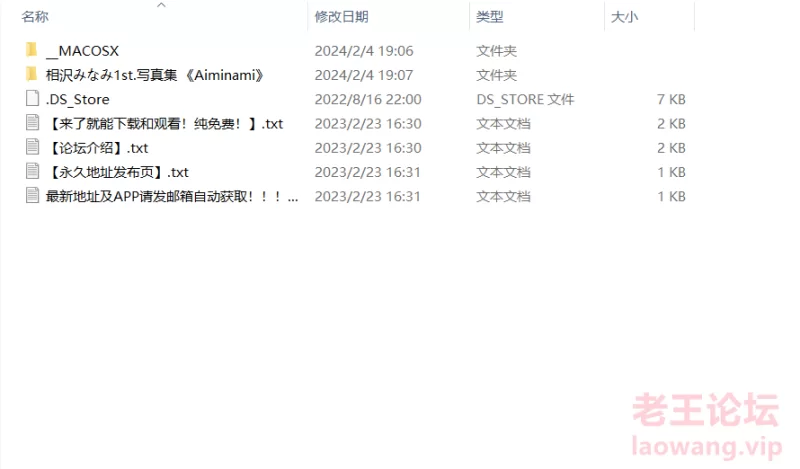800x469 pixels.
Task: Click the text icon beside 来了就能下载和观看
Action: 32,123
